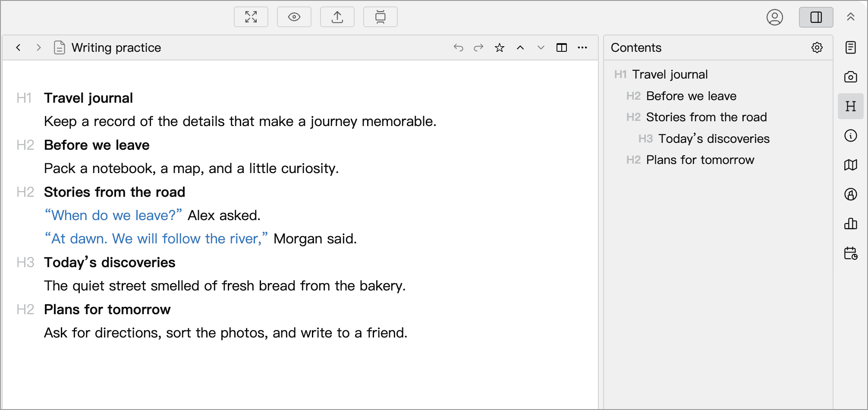
Task: Open the map sidebar icon
Action: (x=851, y=165)
